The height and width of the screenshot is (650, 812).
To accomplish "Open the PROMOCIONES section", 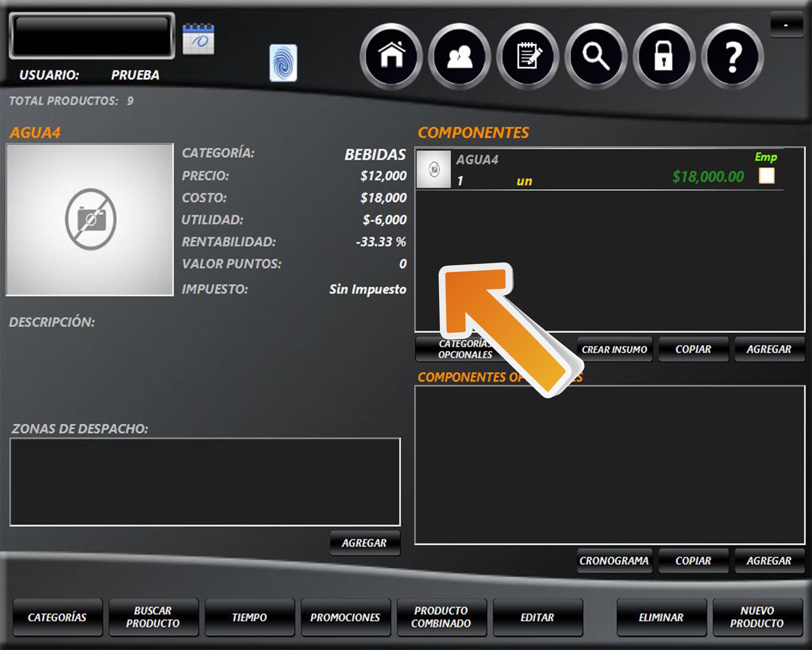I will click(345, 617).
